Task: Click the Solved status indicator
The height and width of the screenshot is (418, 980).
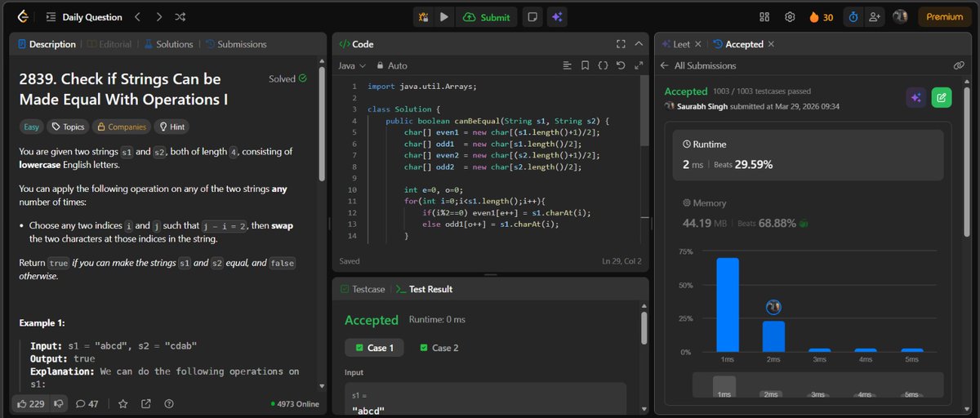Action: (x=288, y=79)
